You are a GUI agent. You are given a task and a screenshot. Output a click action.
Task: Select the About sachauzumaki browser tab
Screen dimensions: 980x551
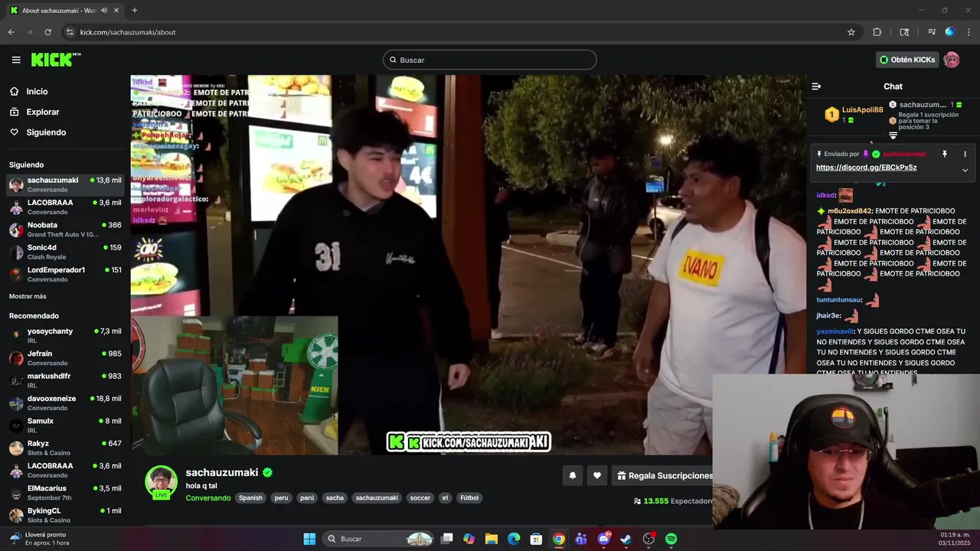pyautogui.click(x=64, y=11)
